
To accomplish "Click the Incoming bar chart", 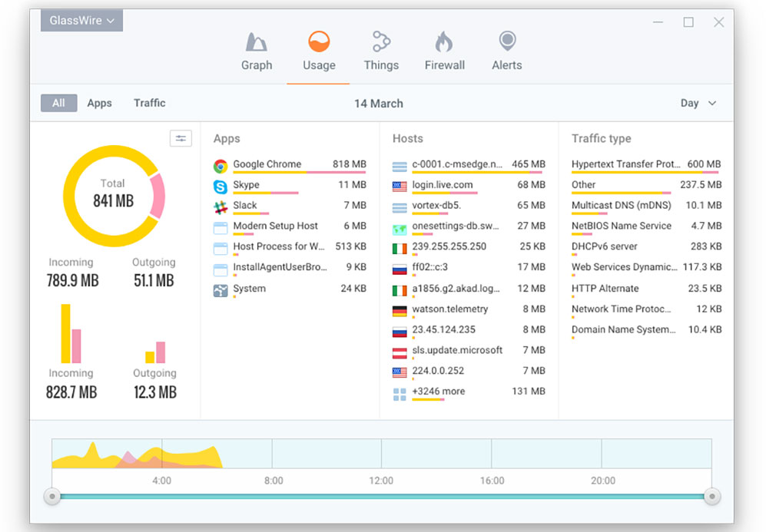I will point(71,334).
